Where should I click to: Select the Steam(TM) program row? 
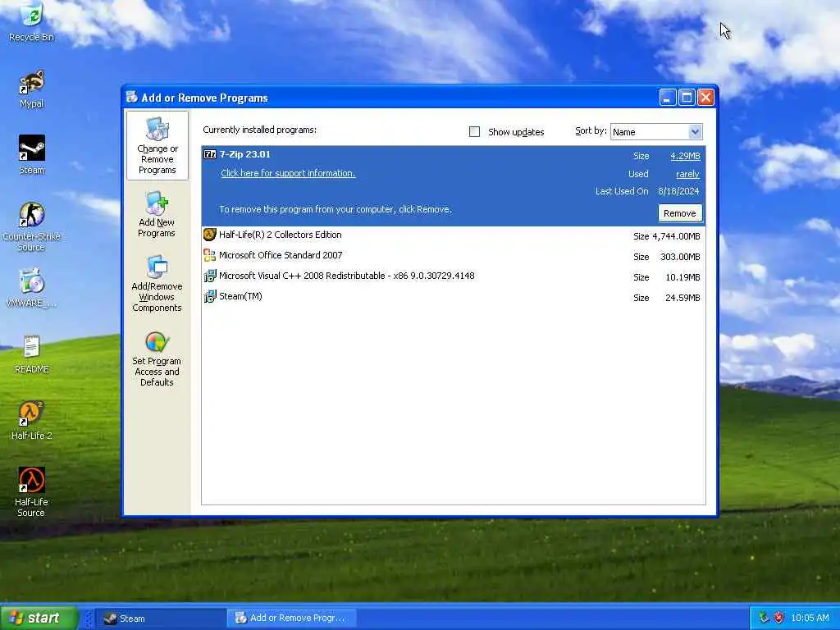pos(453,297)
